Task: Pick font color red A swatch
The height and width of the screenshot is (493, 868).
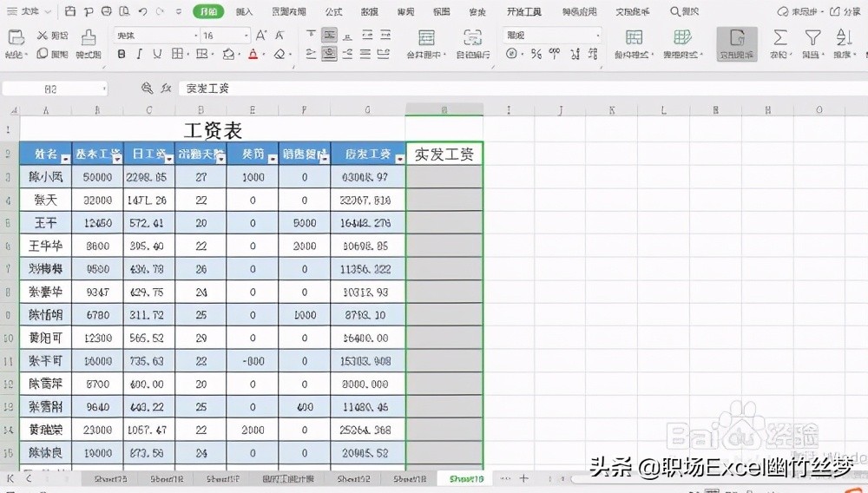Action: [253, 54]
